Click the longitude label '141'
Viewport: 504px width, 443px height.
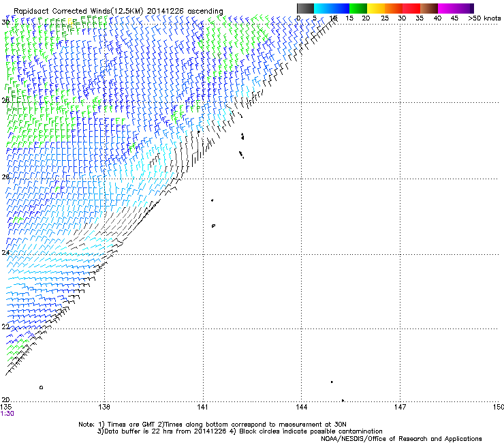coord(203,407)
